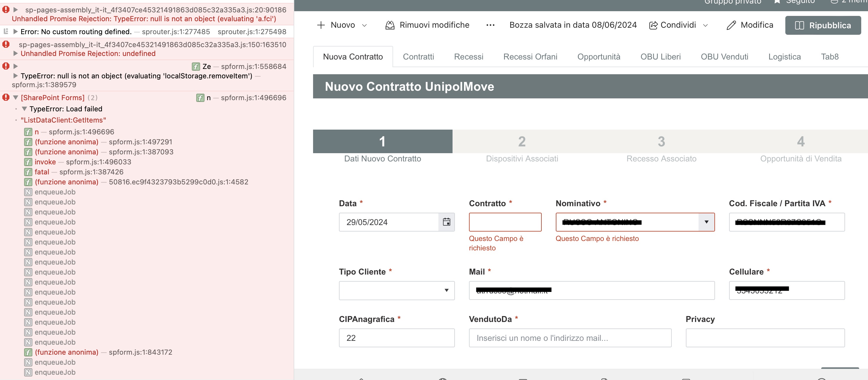This screenshot has width=868, height=380.
Task: Select the OBU Liberi tab
Action: (x=661, y=57)
